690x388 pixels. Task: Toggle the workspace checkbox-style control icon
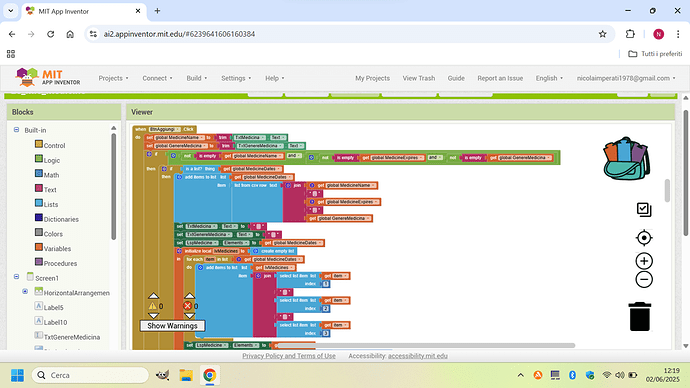(644, 209)
